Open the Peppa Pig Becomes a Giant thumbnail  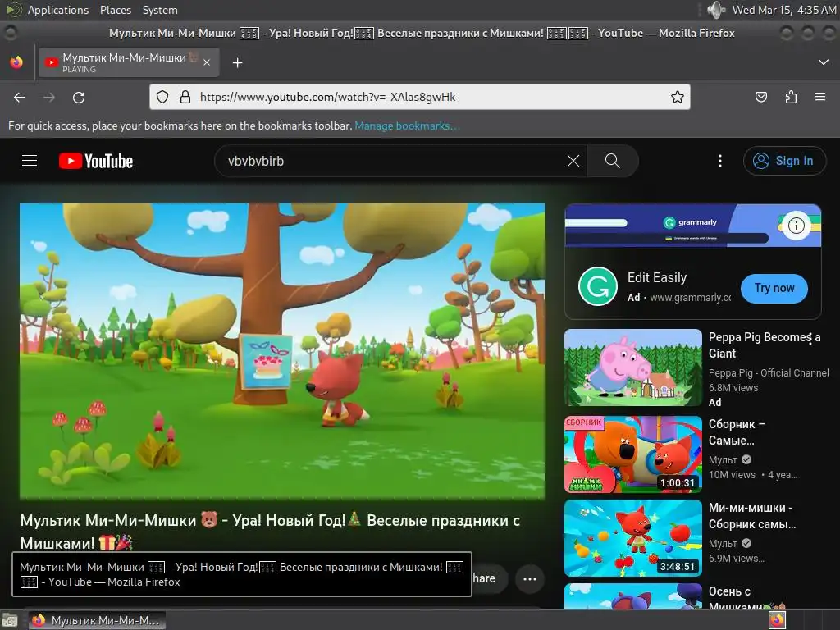(633, 367)
